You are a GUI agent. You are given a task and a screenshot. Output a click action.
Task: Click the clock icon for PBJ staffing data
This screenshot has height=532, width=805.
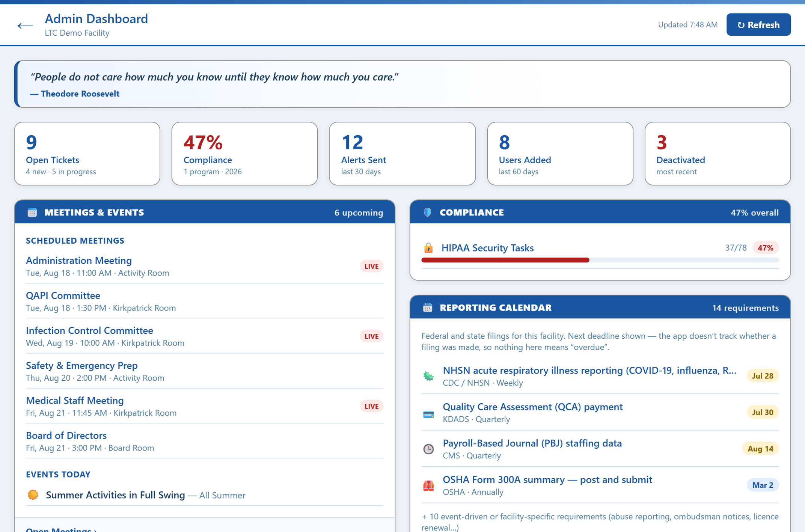point(428,449)
